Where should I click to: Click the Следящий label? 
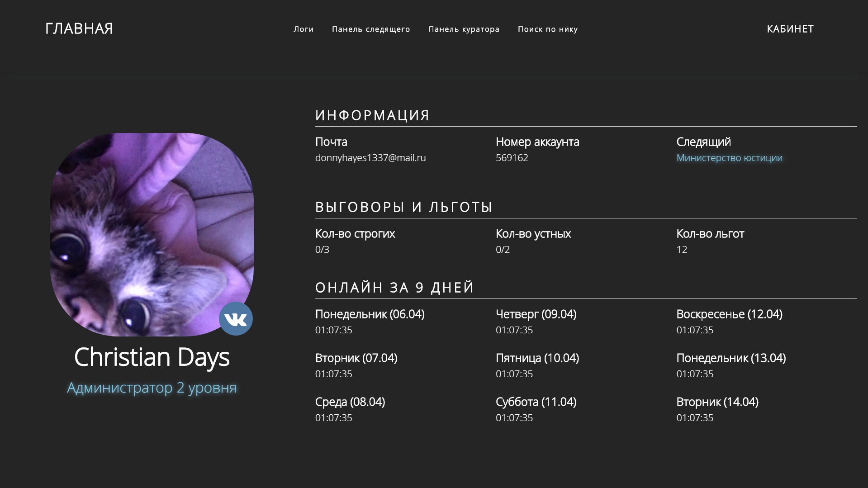(703, 142)
